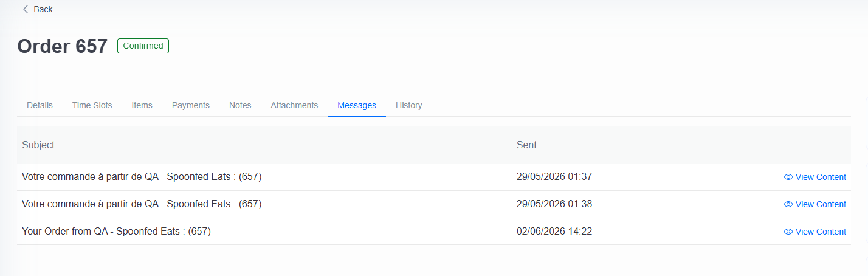This screenshot has width=868, height=276.
Task: Go back using the Back link
Action: point(37,9)
